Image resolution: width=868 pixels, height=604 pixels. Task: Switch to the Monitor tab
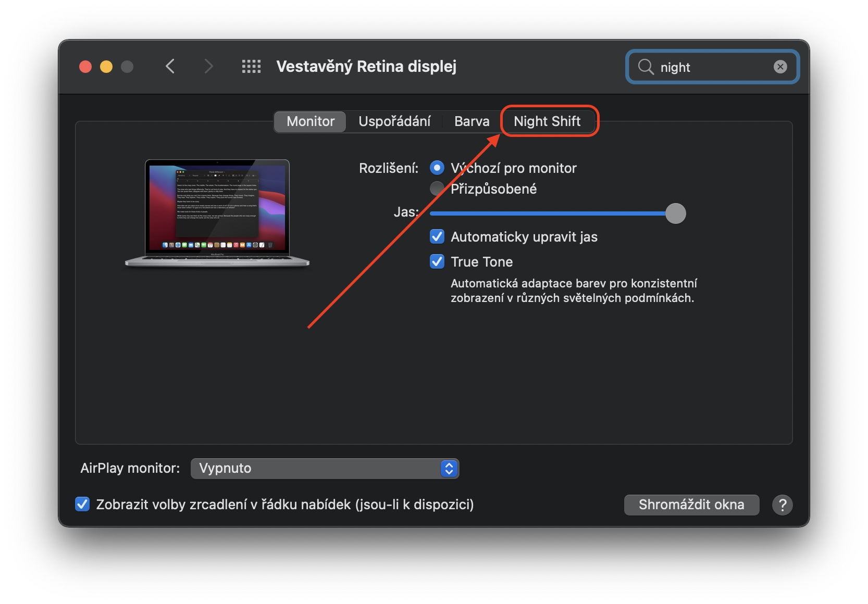coord(311,121)
